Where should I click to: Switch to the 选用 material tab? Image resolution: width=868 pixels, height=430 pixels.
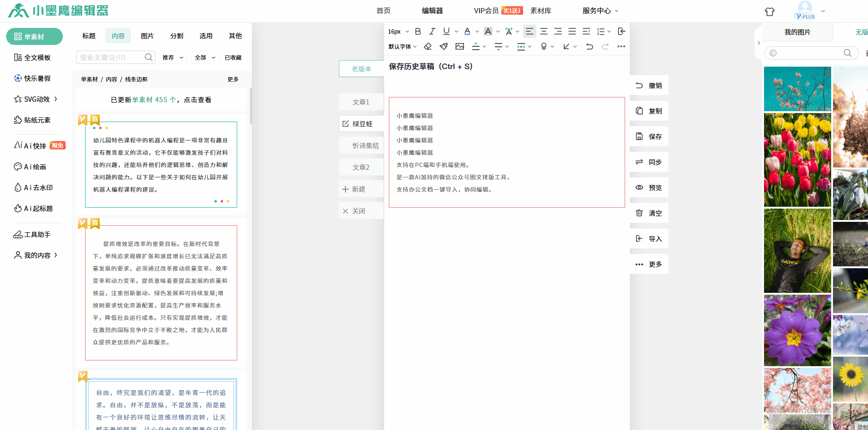[206, 36]
